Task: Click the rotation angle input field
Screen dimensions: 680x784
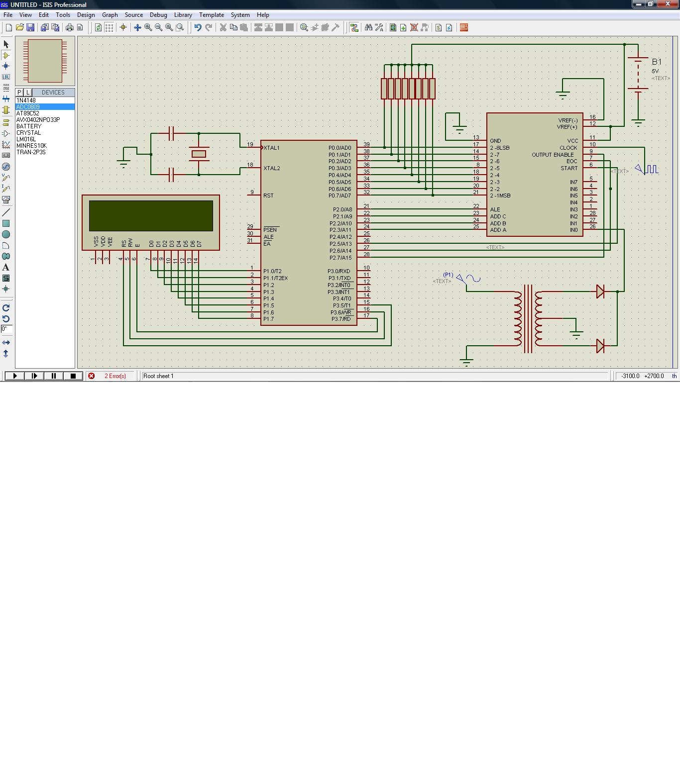Action: (6, 329)
